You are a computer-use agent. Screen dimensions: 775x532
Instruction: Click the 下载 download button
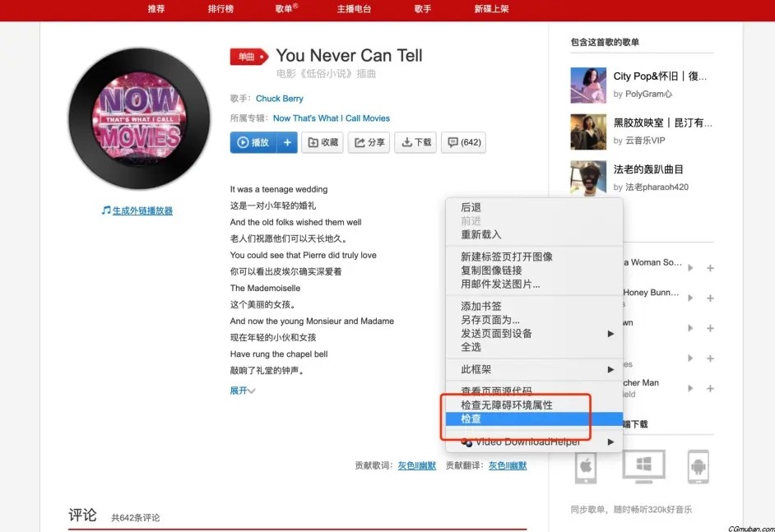tap(415, 142)
